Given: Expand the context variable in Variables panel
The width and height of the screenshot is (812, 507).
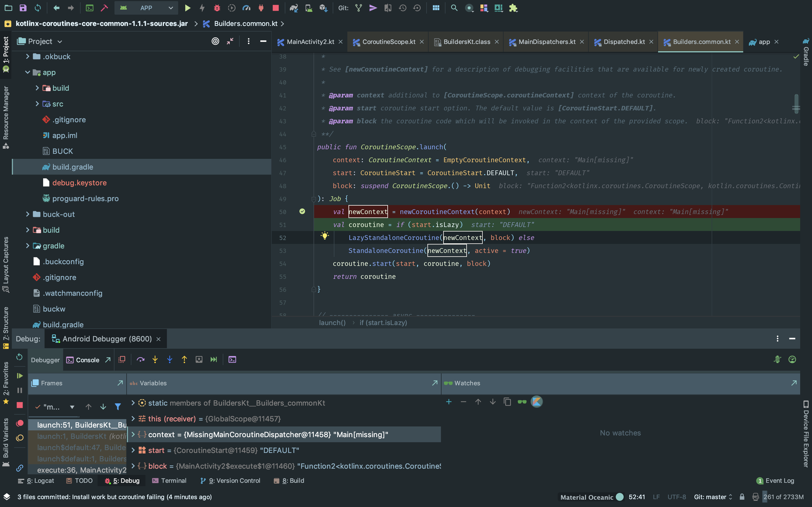Looking at the screenshot, I should click(x=133, y=434).
